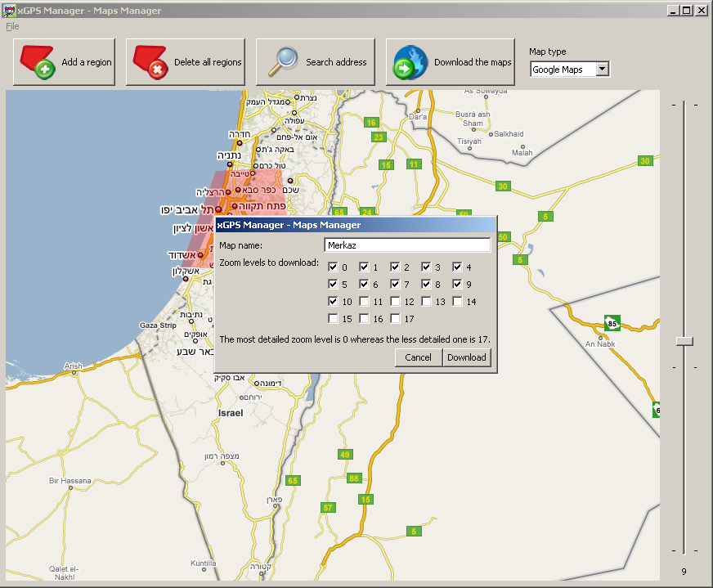Click the Arish label on map

74,366
